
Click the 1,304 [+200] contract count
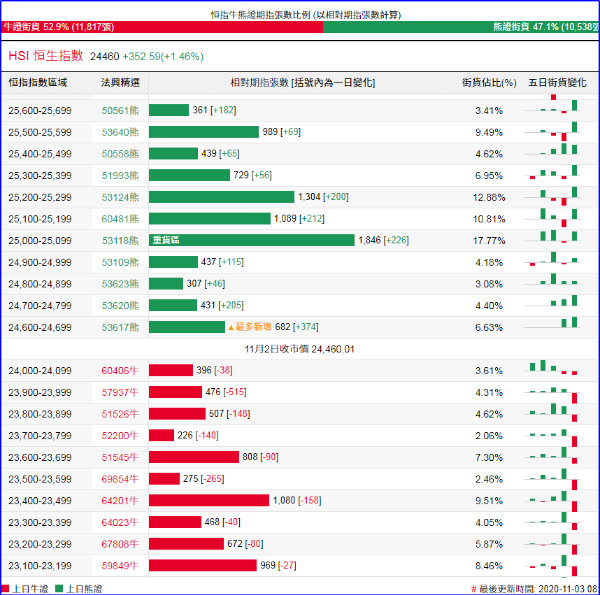323,197
